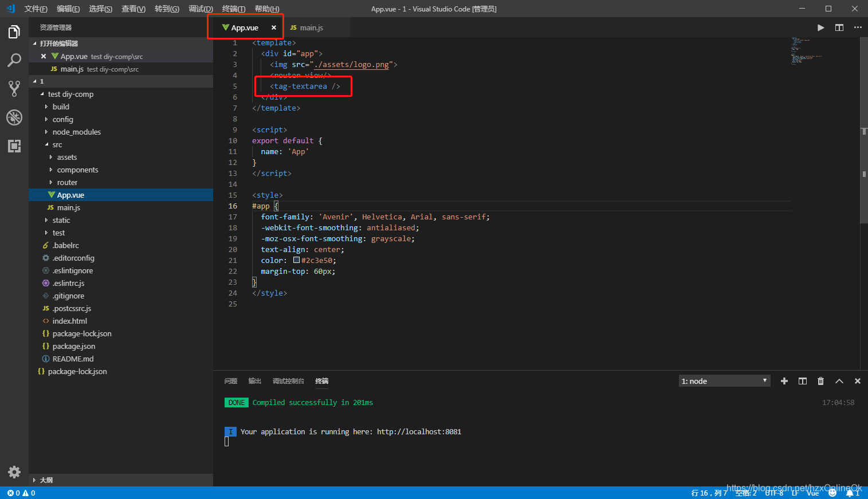
Task: Open the package.json file
Action: click(x=121, y=346)
